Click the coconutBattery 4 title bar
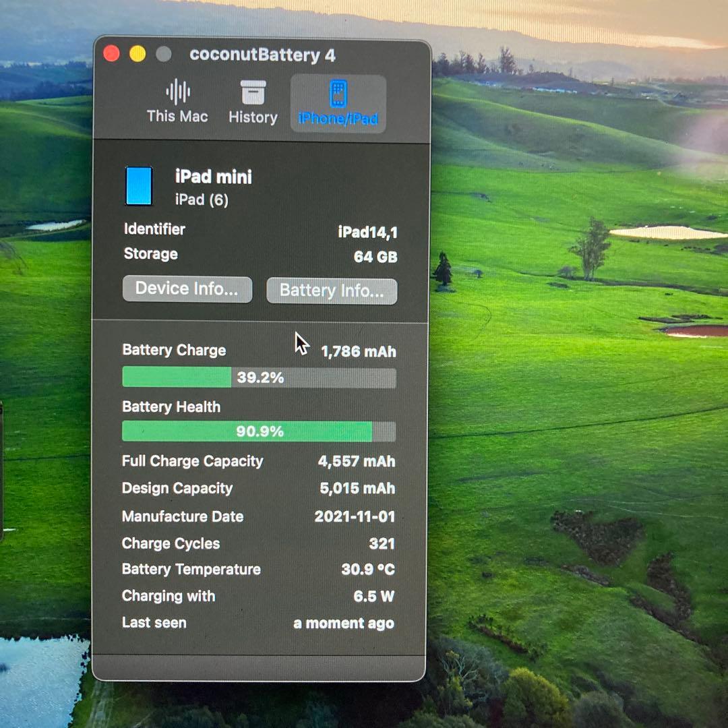728x728 pixels. [x=263, y=55]
